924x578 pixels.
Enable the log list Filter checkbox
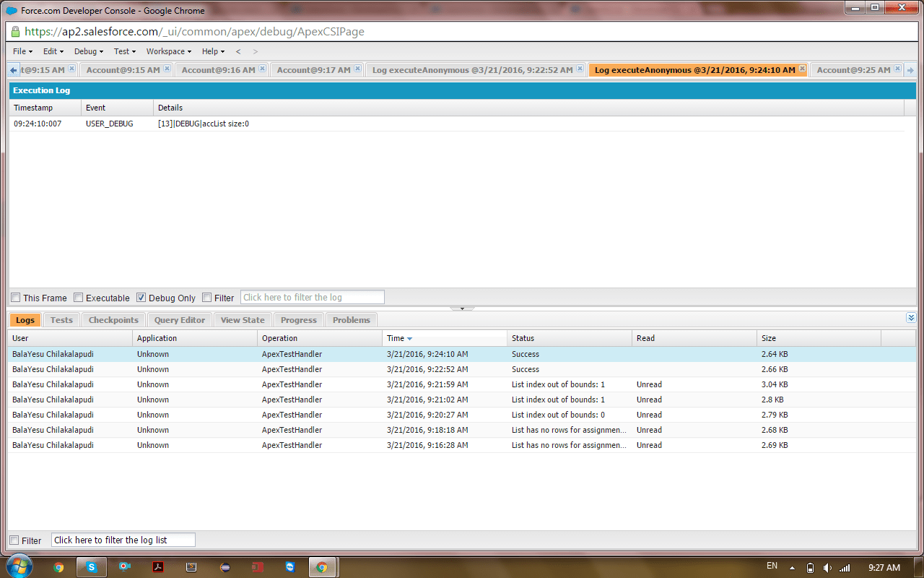click(14, 540)
